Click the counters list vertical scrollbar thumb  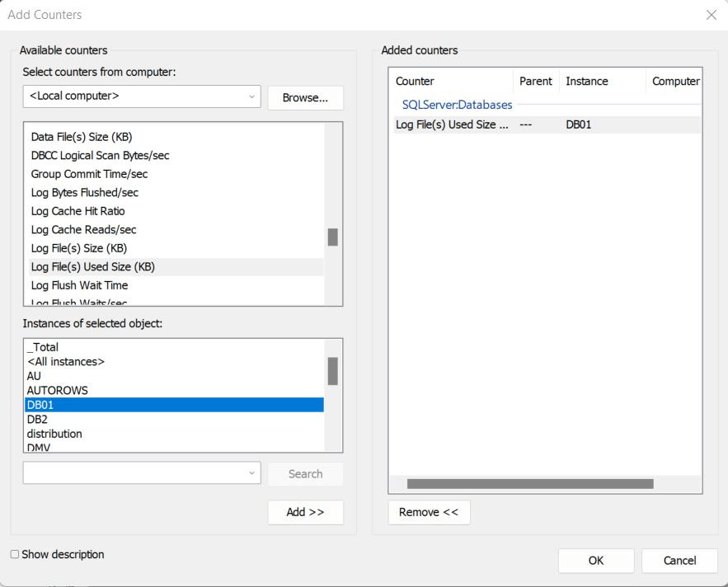click(x=333, y=237)
